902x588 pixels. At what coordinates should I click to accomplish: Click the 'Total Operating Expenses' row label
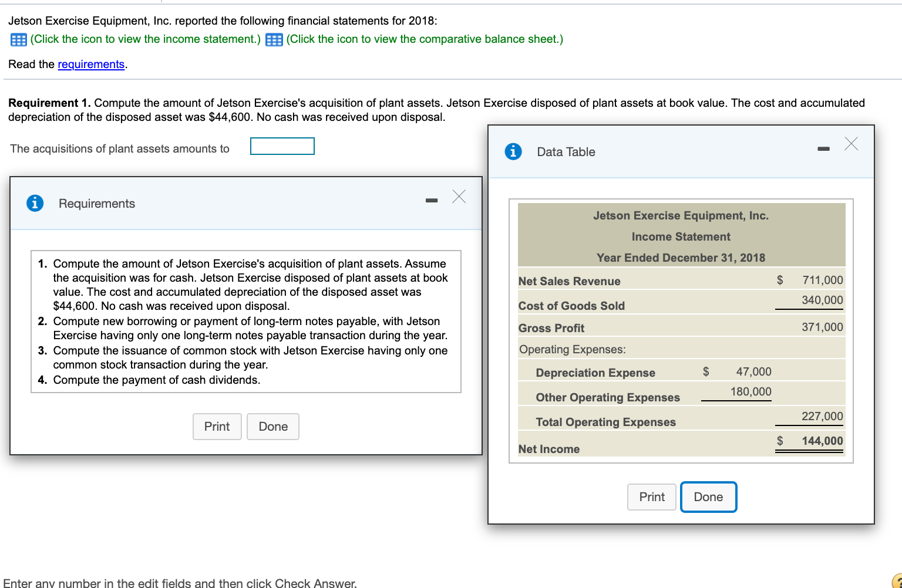(x=606, y=423)
